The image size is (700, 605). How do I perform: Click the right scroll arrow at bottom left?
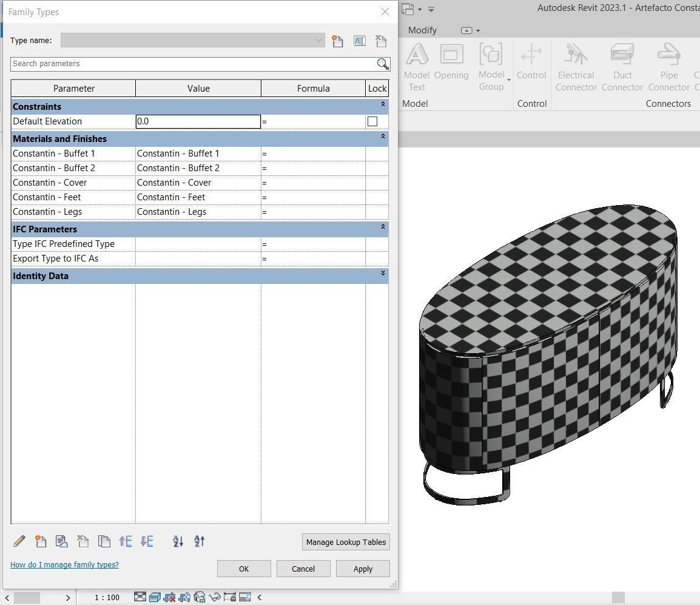pos(68,597)
